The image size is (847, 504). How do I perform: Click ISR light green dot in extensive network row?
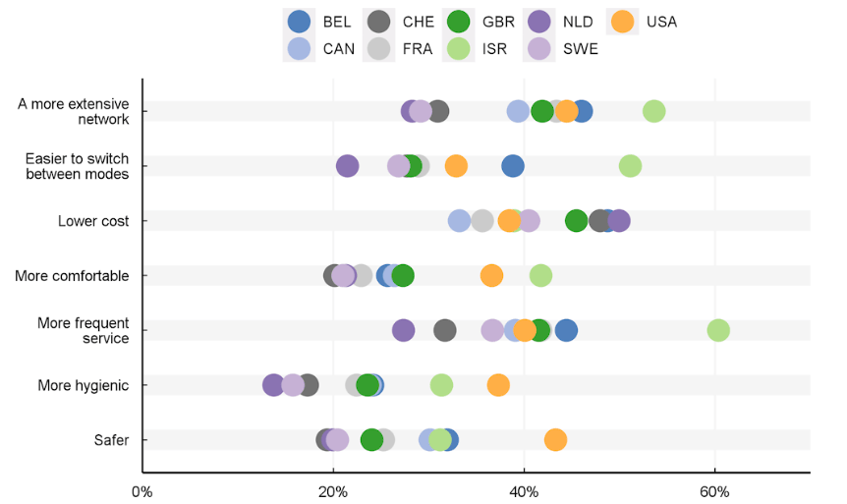653,111
